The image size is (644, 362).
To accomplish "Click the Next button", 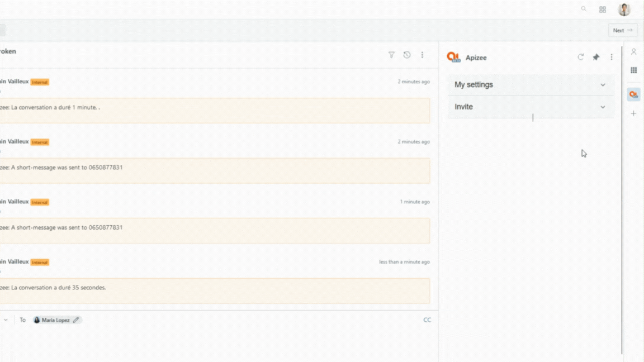I will point(623,30).
